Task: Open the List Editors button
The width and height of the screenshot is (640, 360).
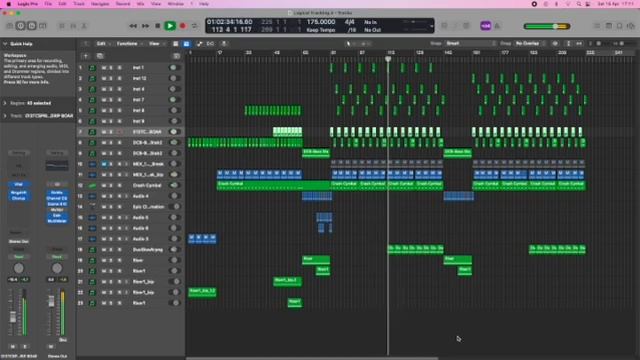Action: point(597,26)
